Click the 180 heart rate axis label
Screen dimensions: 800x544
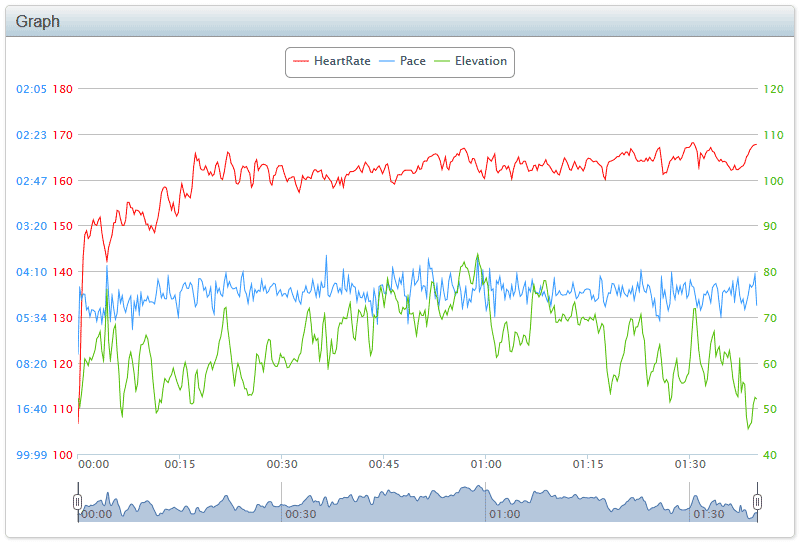point(63,89)
